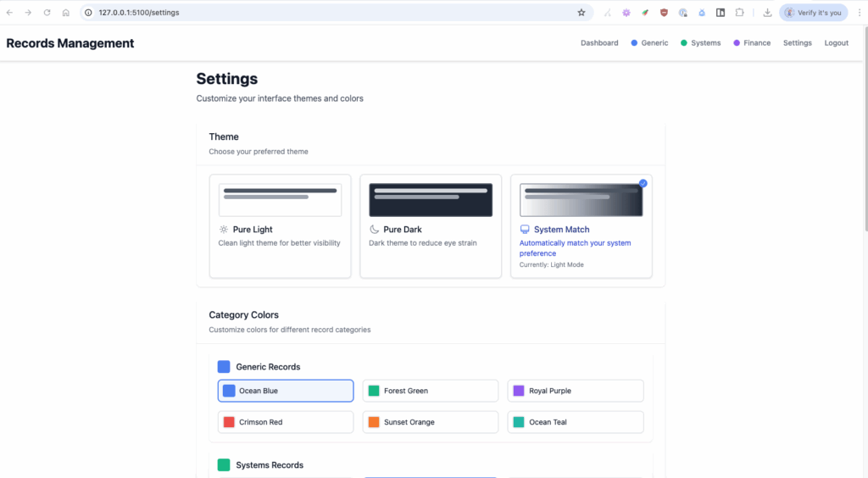Reload the page using the refresh icon
This screenshot has width=868, height=478.
[x=47, y=13]
